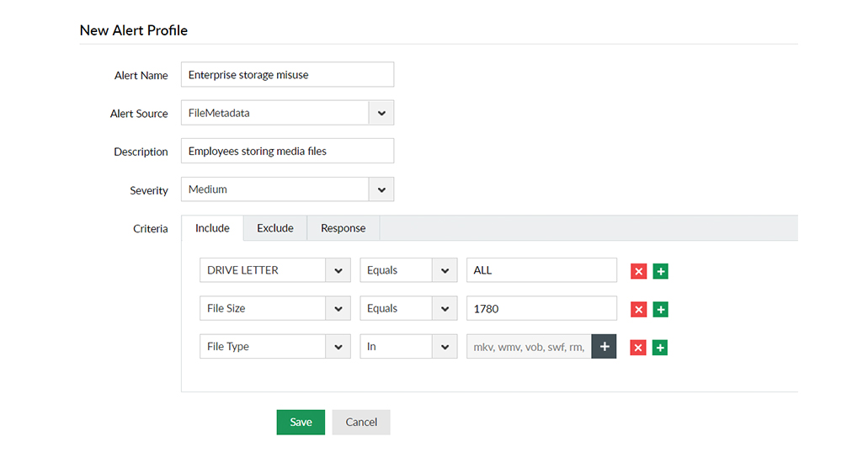Focus the Description input field
Viewport: 868px width, 458px height.
(287, 152)
